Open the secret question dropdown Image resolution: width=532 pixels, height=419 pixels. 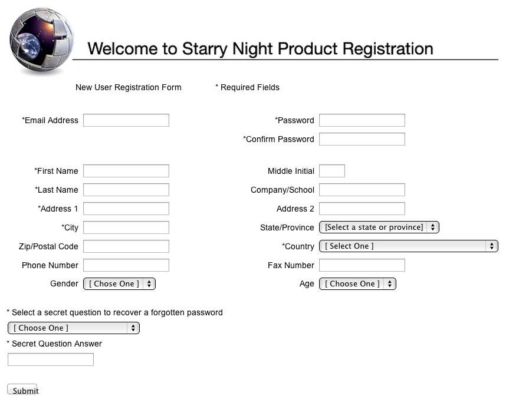(74, 328)
